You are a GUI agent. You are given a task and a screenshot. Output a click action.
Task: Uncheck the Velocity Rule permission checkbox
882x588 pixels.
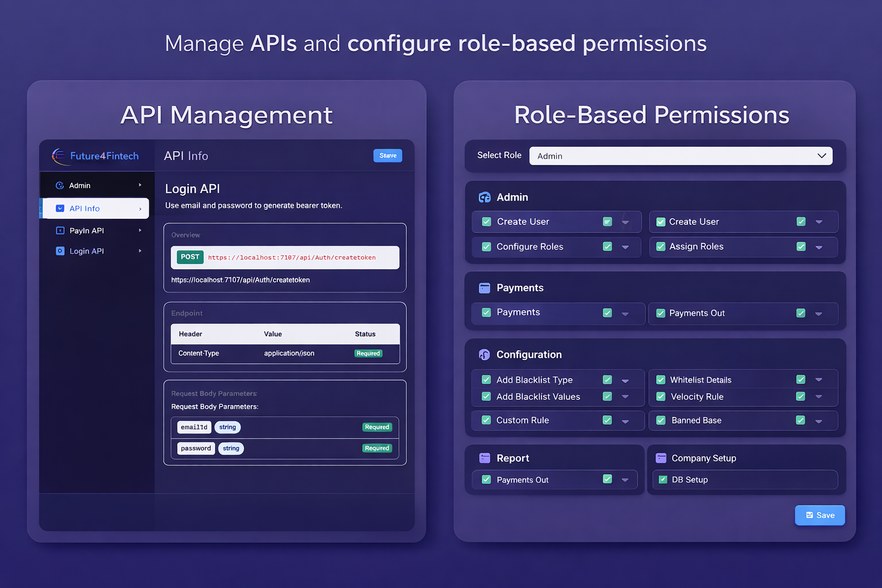click(661, 397)
